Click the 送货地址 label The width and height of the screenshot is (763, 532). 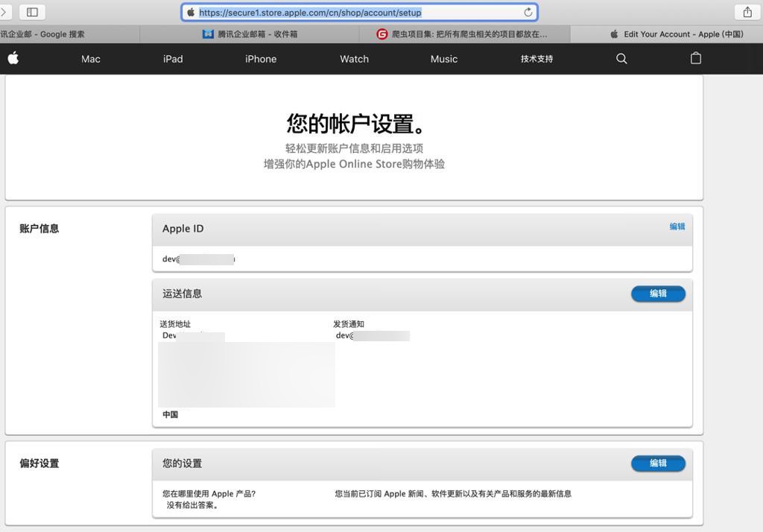point(175,324)
